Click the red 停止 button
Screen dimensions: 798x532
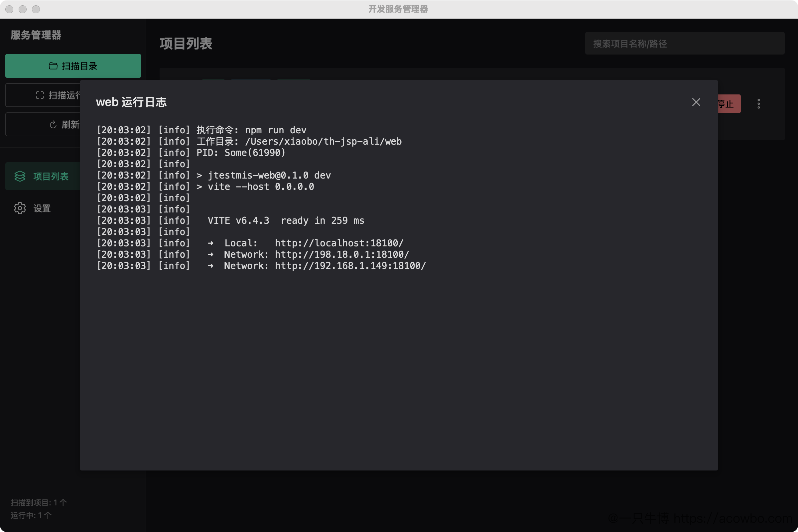729,104
